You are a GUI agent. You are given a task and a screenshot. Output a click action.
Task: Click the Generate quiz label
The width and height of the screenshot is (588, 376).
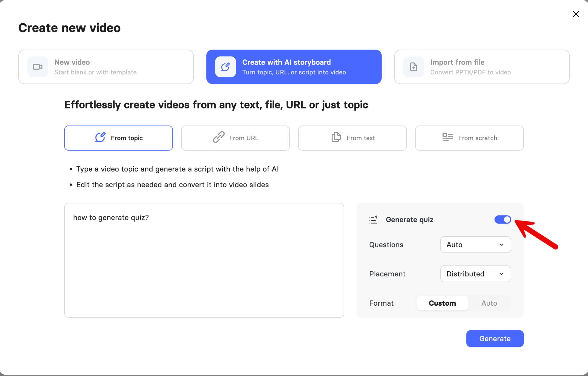click(x=409, y=220)
